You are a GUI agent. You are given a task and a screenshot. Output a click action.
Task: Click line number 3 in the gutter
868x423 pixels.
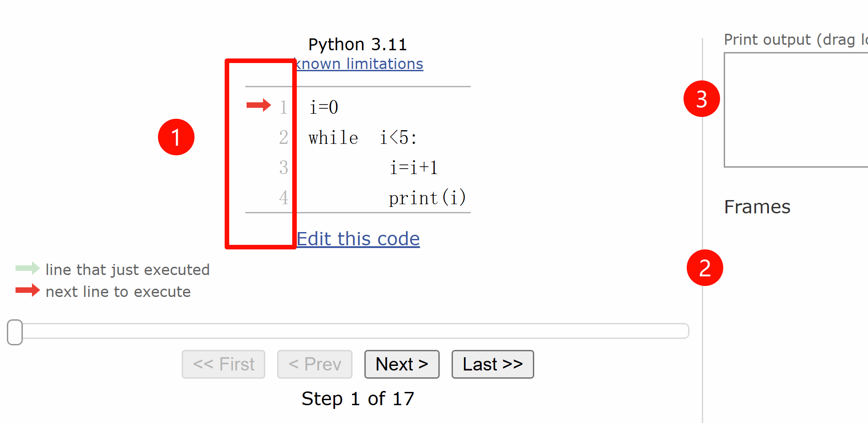point(284,168)
